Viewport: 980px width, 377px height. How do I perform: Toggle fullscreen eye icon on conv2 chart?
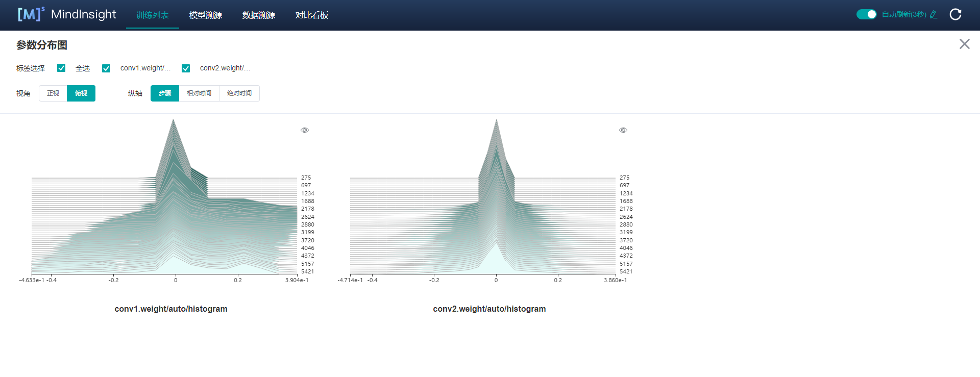pos(623,130)
